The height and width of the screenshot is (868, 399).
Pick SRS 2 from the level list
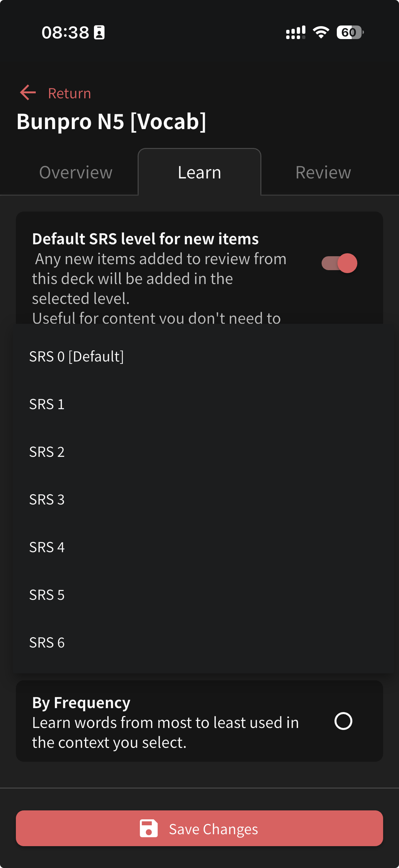47,452
